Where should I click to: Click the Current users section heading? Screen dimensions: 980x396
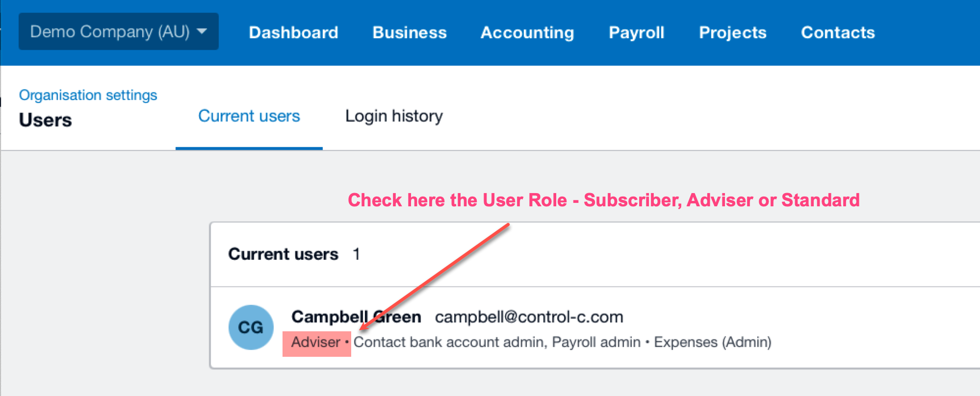click(x=283, y=254)
